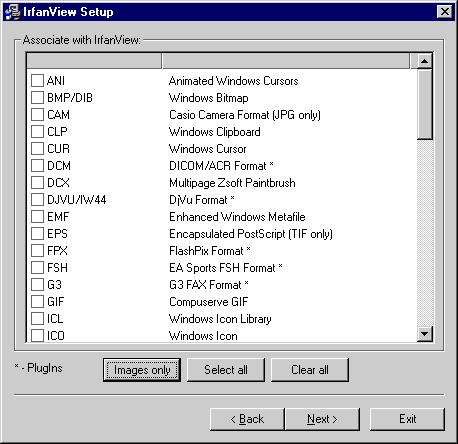Screen dimensions: 458x444
Task: Check the DJVU/IW44 checkbox
Action: tap(37, 200)
